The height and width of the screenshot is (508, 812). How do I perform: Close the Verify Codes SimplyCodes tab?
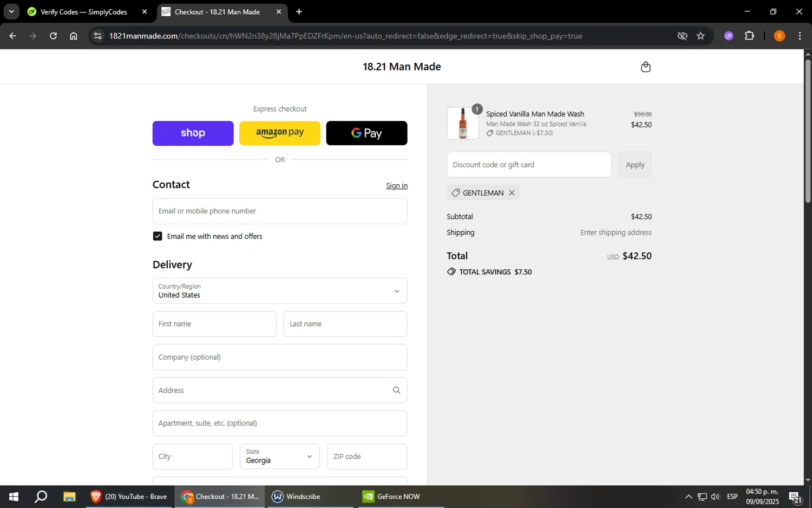145,11
